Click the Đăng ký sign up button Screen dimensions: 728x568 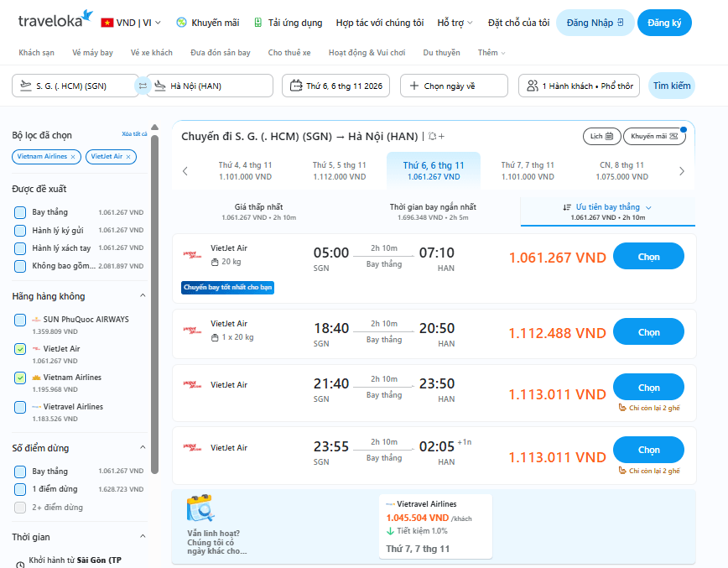(x=664, y=23)
